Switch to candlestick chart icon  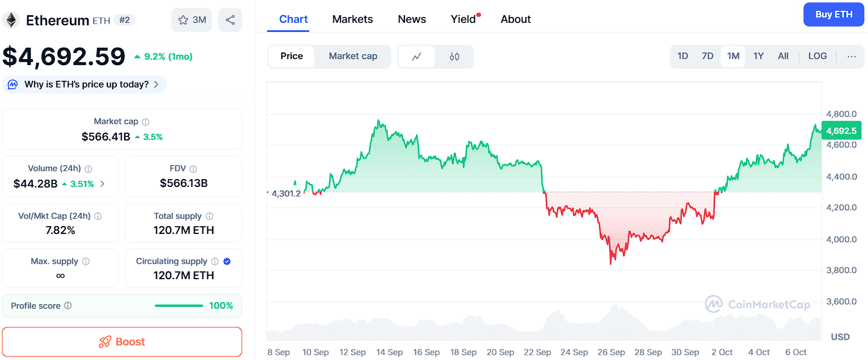point(454,57)
